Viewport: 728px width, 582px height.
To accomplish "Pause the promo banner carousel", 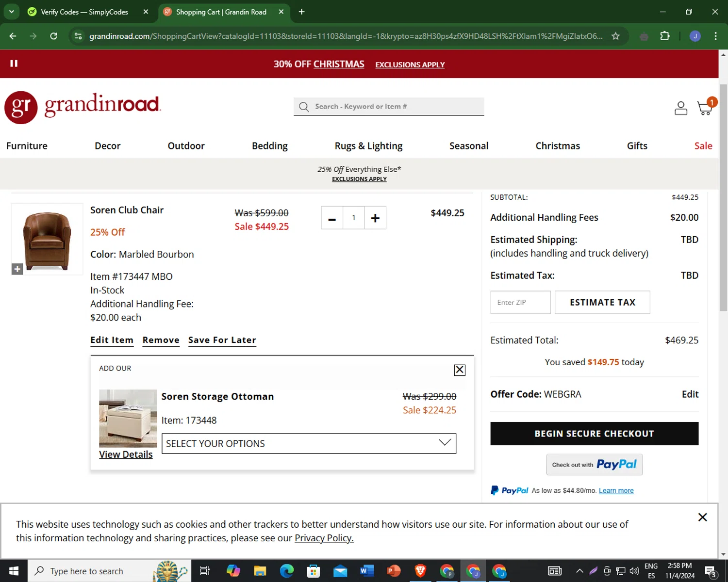I will click(x=14, y=63).
